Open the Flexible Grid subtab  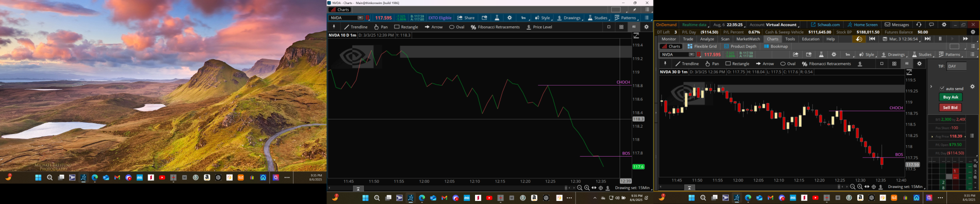[x=702, y=46]
